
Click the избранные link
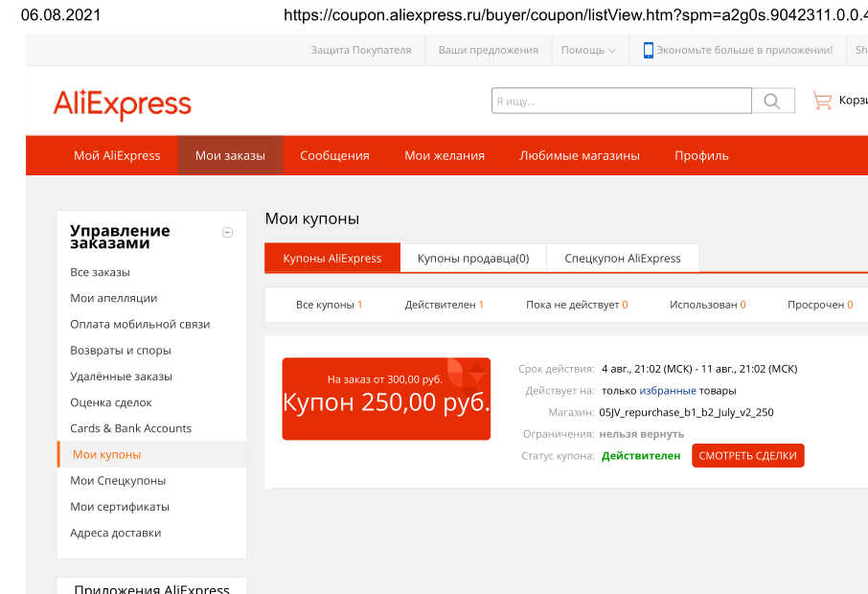tap(668, 391)
